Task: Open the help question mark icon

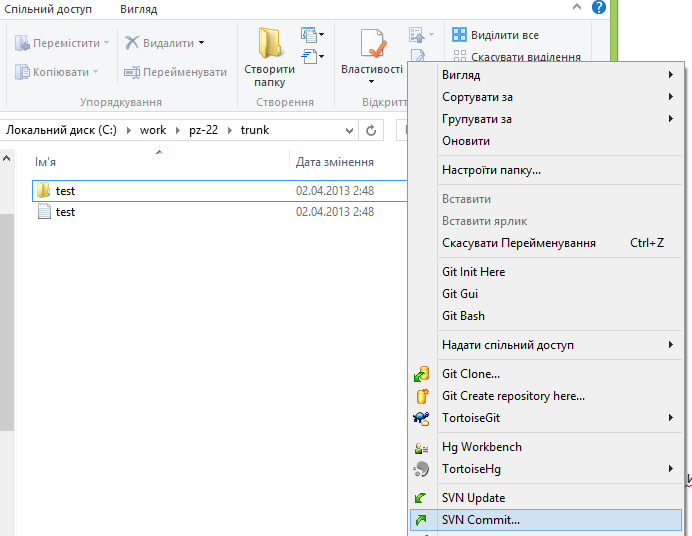Action: coord(598,7)
